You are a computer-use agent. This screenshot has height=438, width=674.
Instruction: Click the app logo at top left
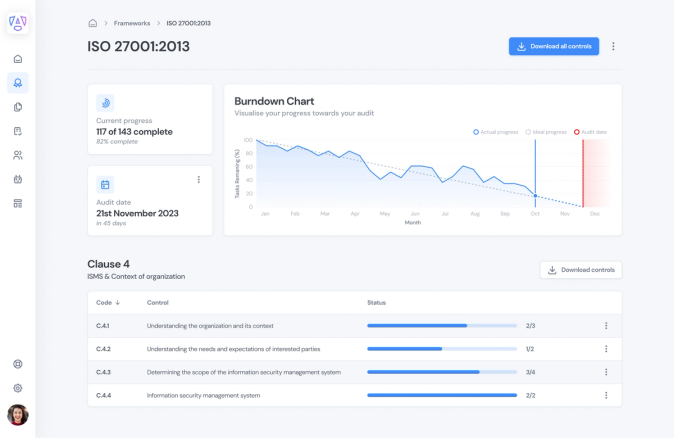pos(18,22)
